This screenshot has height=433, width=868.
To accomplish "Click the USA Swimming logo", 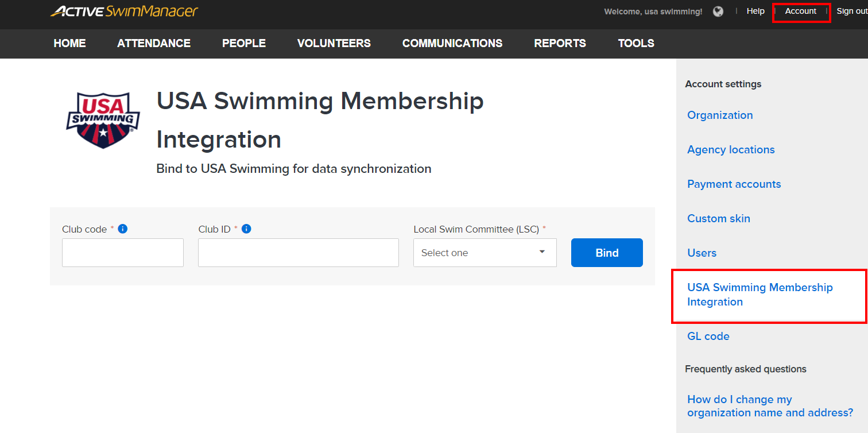I will [x=103, y=121].
